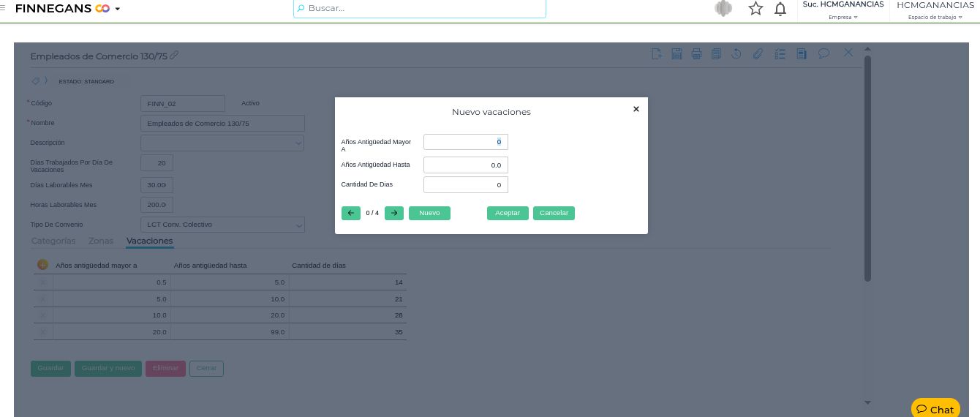Expand the Tipo De Convenio dropdown
Screen dimensions: 980x417
coord(298,225)
